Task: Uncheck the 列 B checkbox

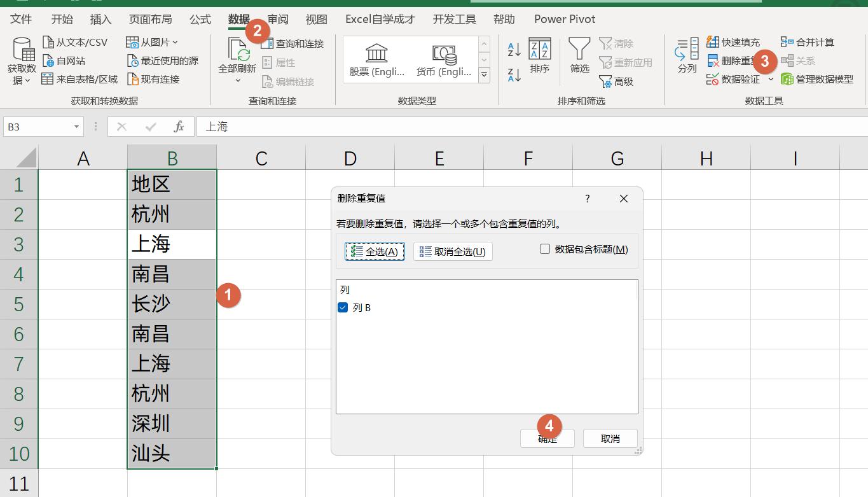Action: tap(341, 307)
